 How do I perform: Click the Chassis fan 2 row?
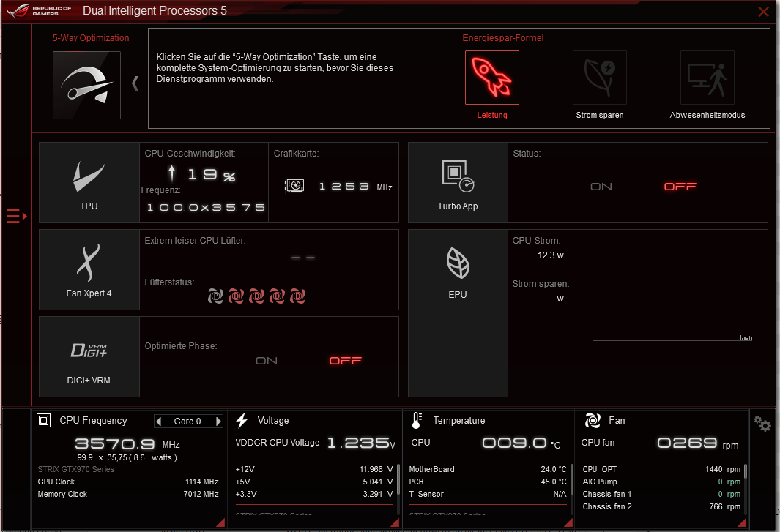(x=661, y=506)
